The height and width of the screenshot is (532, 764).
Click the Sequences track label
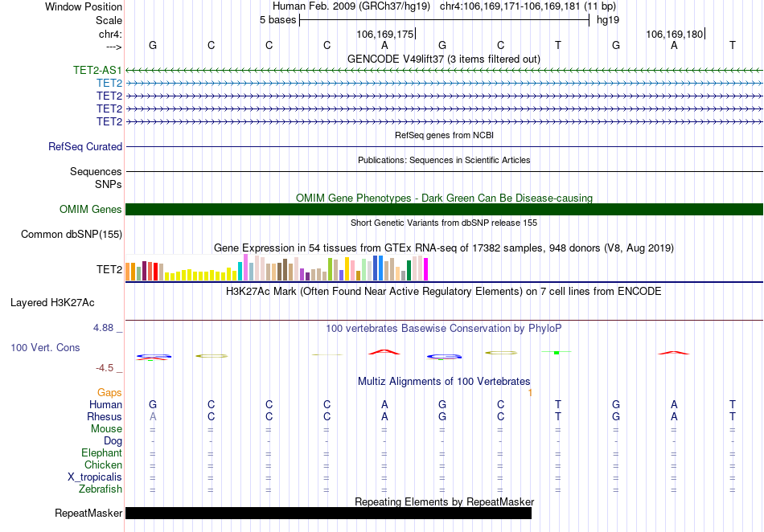pyautogui.click(x=96, y=171)
